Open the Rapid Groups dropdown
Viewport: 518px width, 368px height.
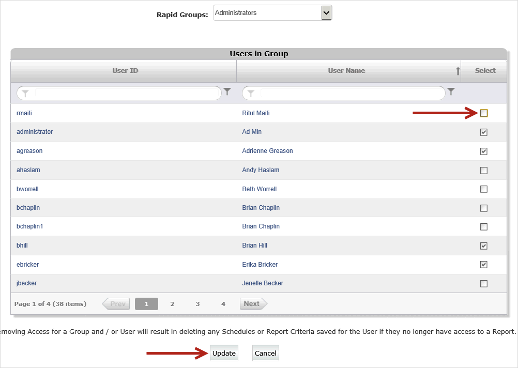click(326, 13)
